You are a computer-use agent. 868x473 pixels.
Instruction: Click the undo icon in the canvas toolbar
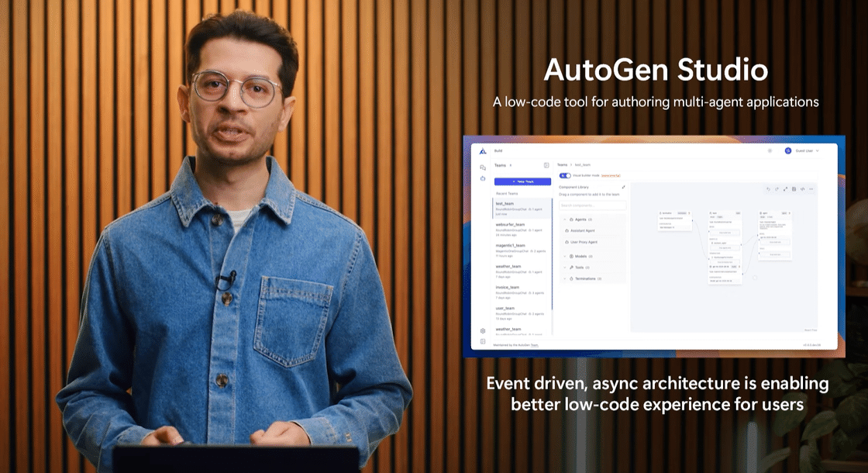769,189
